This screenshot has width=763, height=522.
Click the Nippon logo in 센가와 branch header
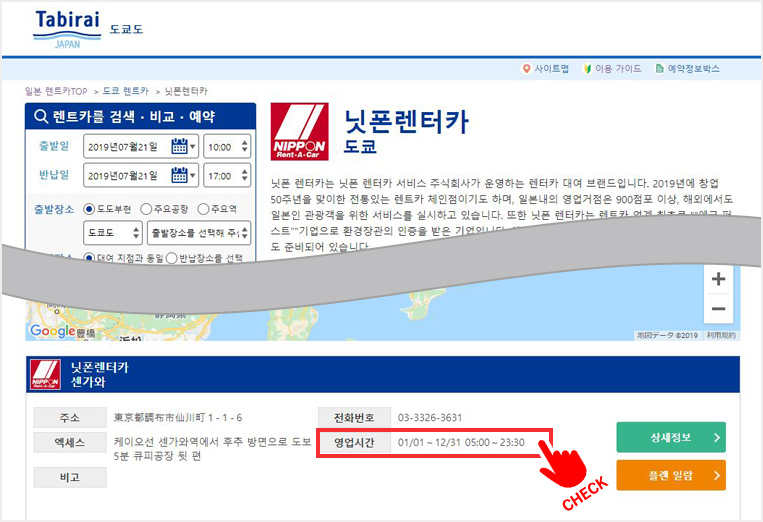44,374
